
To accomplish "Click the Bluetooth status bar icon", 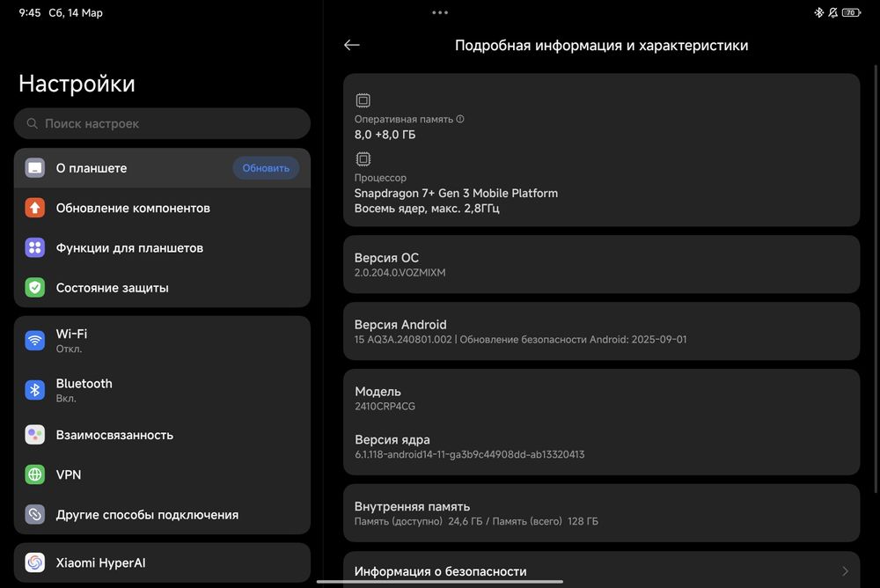I will [x=818, y=12].
